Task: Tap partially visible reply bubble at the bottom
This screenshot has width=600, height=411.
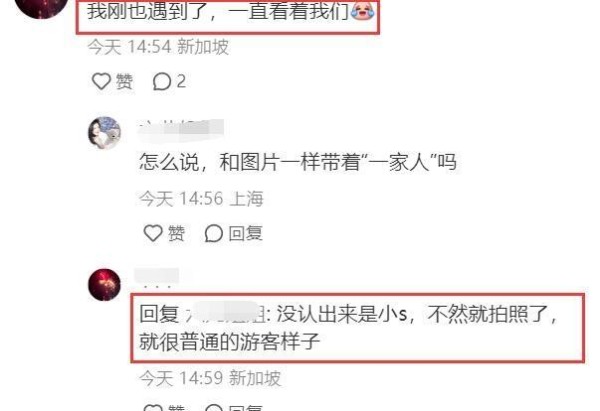Action: [214, 407]
